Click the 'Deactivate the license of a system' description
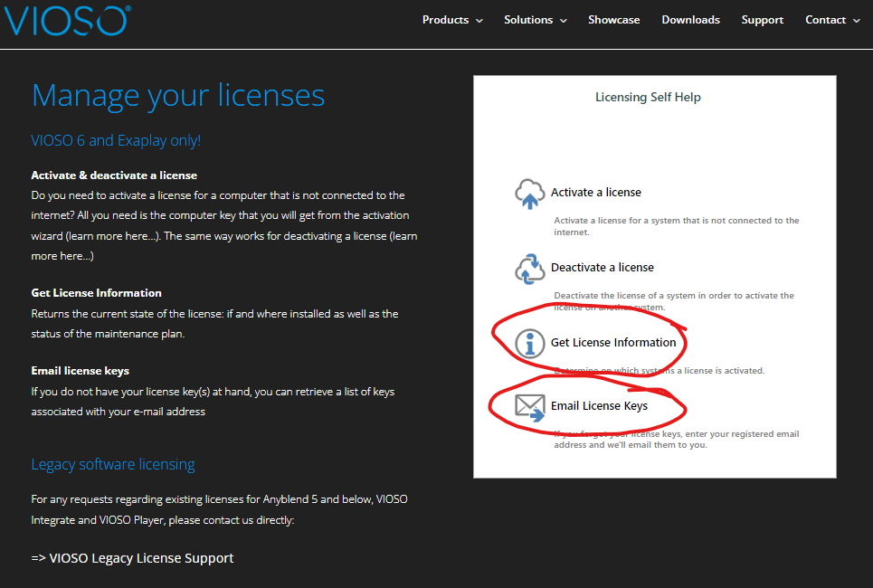Screen dimensions: 873x588 pos(674,301)
